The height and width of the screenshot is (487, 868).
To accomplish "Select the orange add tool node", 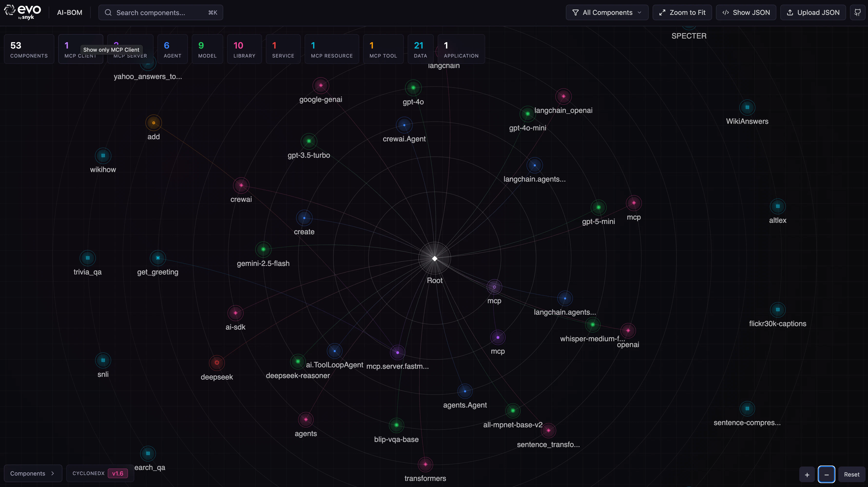I will (154, 123).
